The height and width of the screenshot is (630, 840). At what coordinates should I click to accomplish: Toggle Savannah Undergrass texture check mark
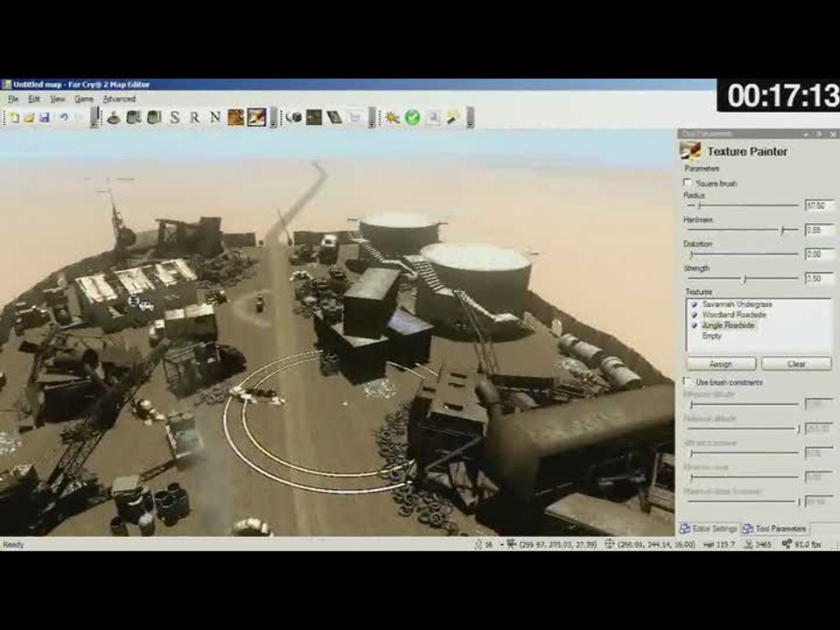coord(695,304)
